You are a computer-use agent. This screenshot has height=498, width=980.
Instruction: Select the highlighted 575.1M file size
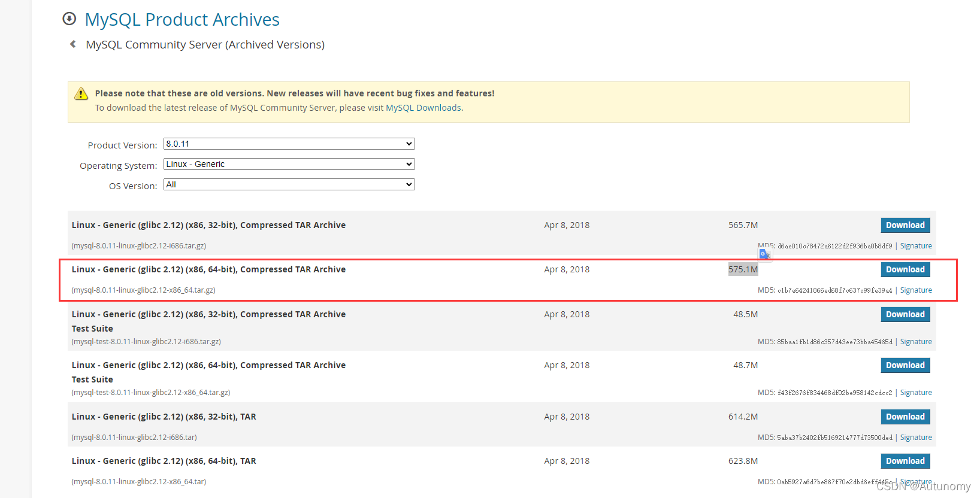tap(743, 269)
